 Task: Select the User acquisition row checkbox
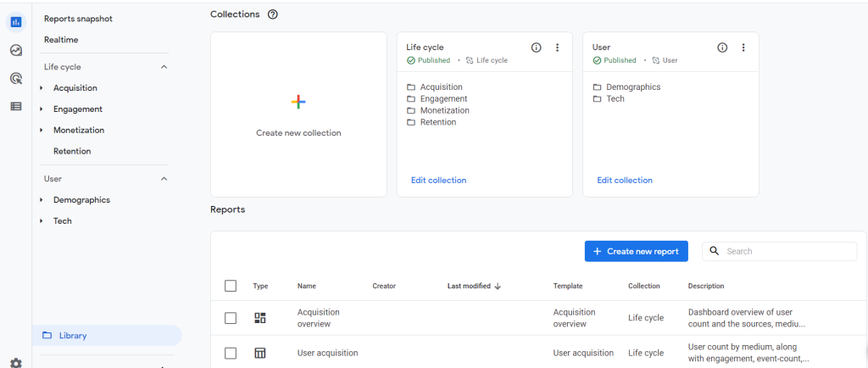pyautogui.click(x=231, y=353)
